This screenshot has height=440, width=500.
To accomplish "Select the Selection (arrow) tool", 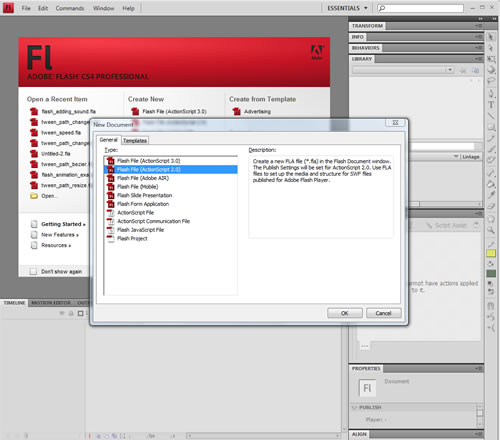I will tap(491, 37).
